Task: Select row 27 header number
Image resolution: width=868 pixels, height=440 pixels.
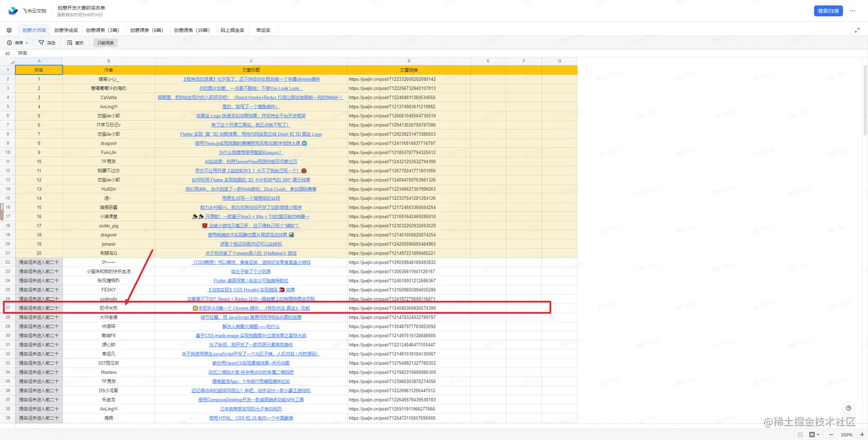Action: point(7,308)
